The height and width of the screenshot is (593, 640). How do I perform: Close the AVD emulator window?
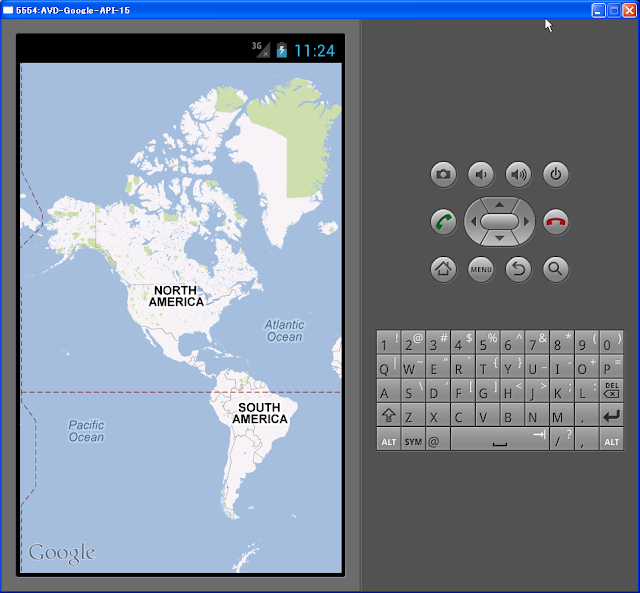[629, 10]
